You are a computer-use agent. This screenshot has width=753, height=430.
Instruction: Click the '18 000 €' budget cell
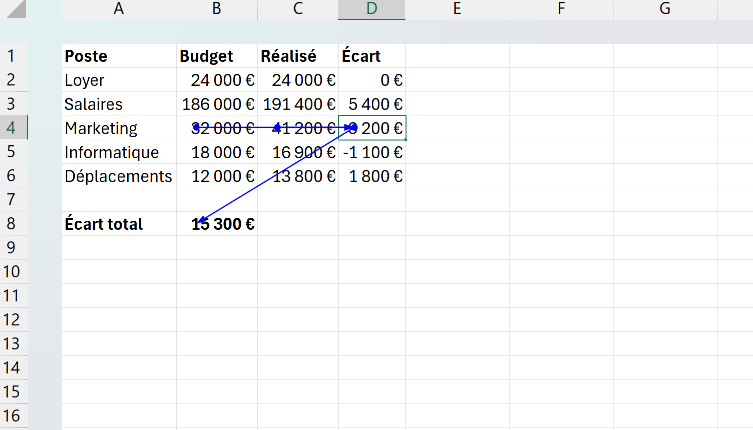click(x=217, y=152)
